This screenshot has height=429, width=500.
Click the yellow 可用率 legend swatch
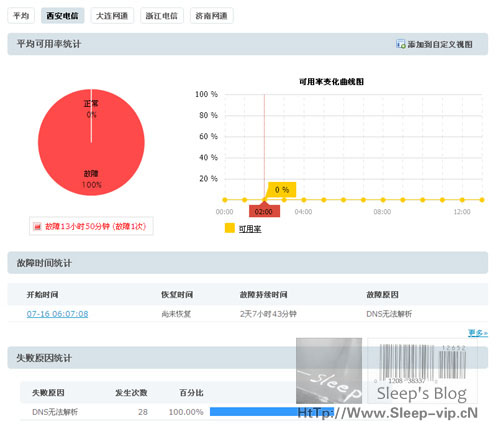[x=230, y=228]
